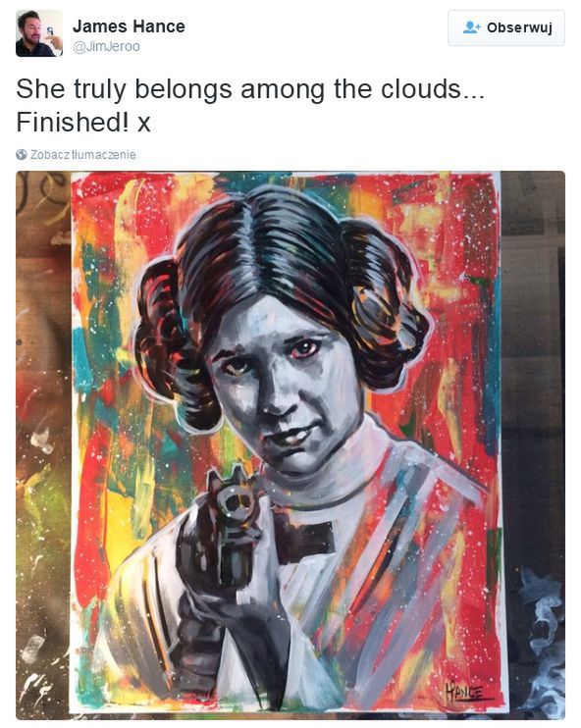Screen dimensions: 581x728
Task: Open the James Hance display name link
Action: coord(129,26)
